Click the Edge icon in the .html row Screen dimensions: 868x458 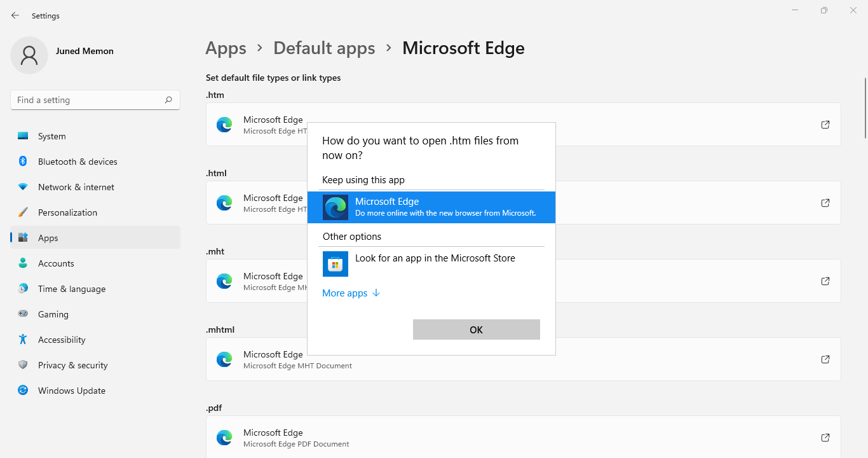(224, 203)
